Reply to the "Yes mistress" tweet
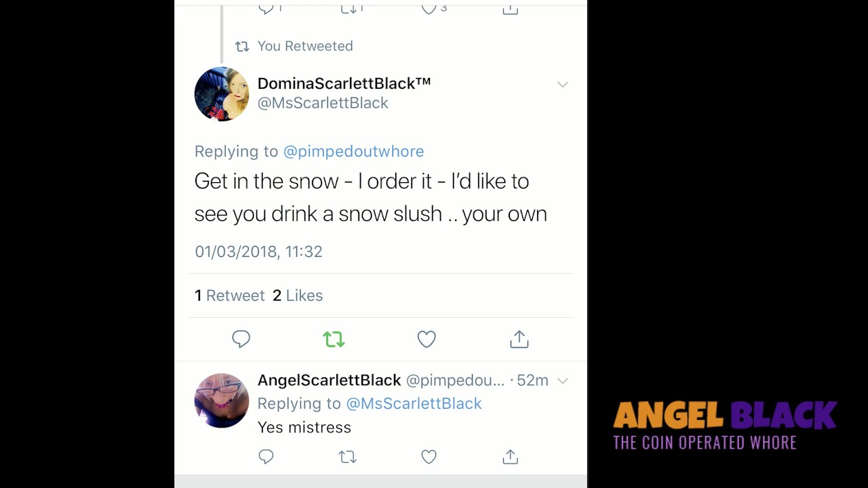Image resolution: width=868 pixels, height=488 pixels. pyautogui.click(x=266, y=457)
